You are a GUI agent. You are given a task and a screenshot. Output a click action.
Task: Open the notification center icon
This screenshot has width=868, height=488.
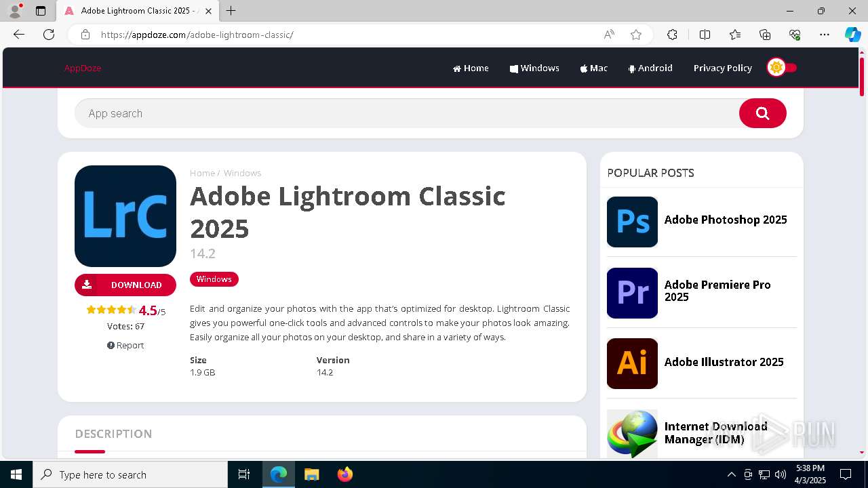846,474
